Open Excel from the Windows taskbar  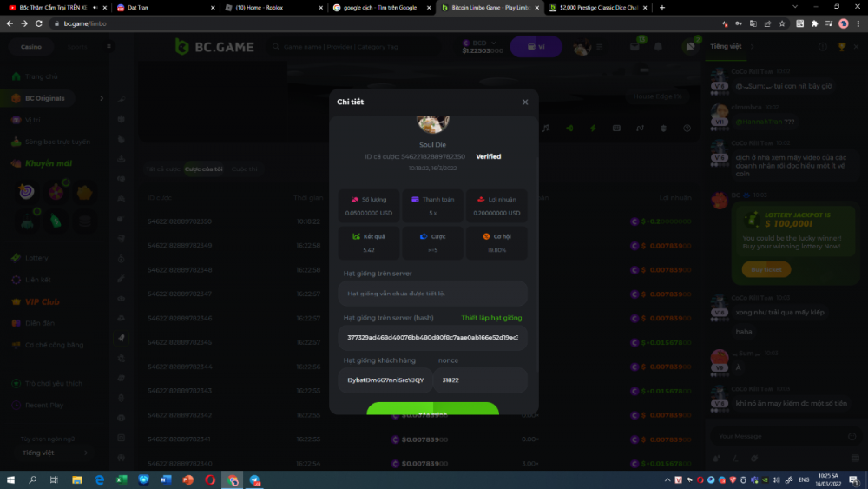(121, 479)
